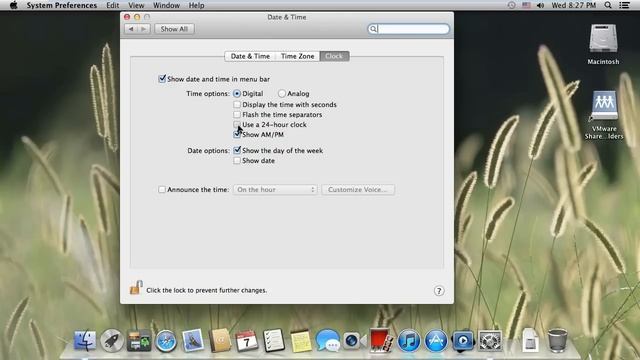
Task: Uncheck Show the day of the week
Action: tap(237, 150)
